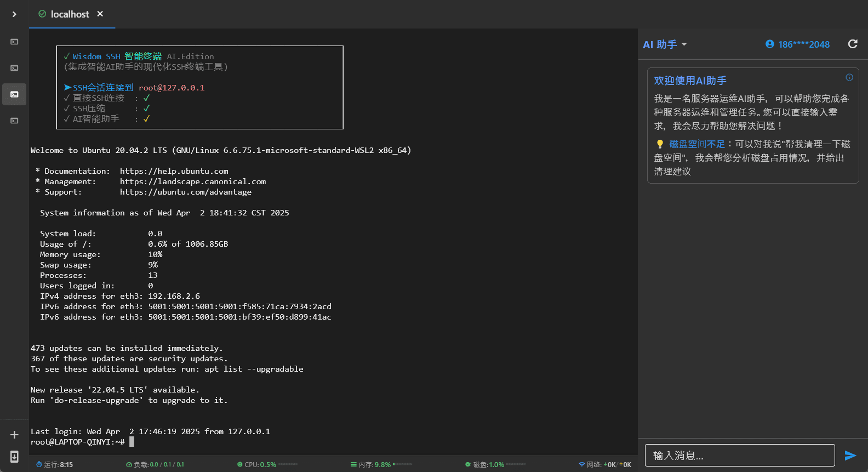Select the highlighted active terminal session icon
The height and width of the screenshot is (472, 868).
14,94
